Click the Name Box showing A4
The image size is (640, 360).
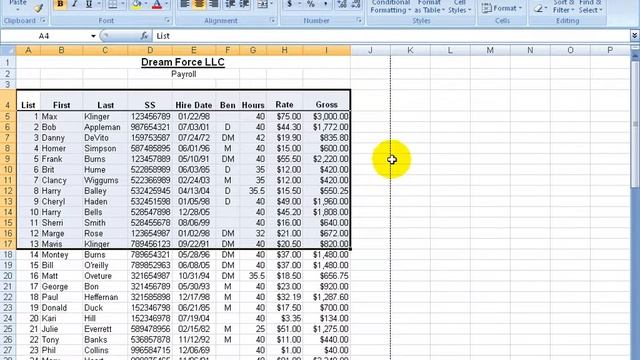tap(44, 36)
